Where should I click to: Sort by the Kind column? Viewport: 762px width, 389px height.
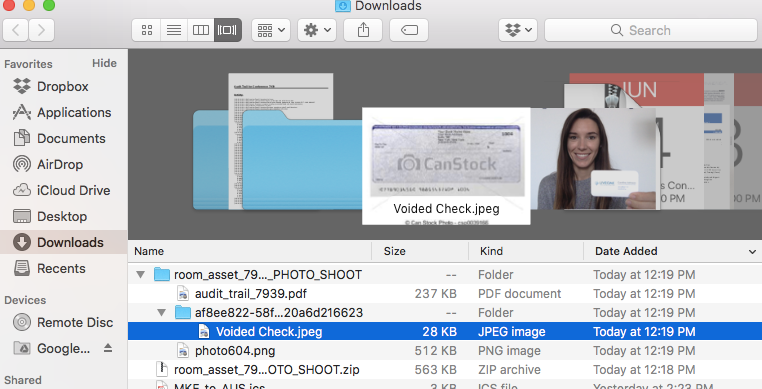pyautogui.click(x=526, y=251)
